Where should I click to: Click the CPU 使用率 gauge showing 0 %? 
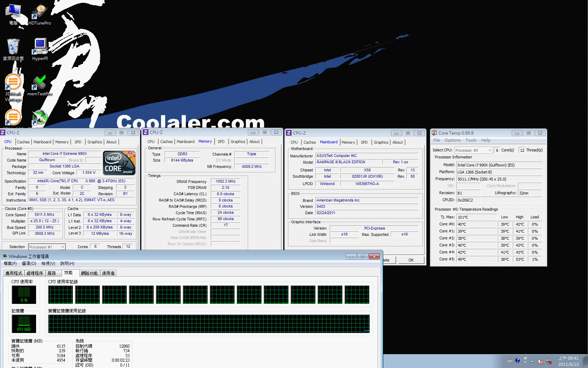point(24,294)
